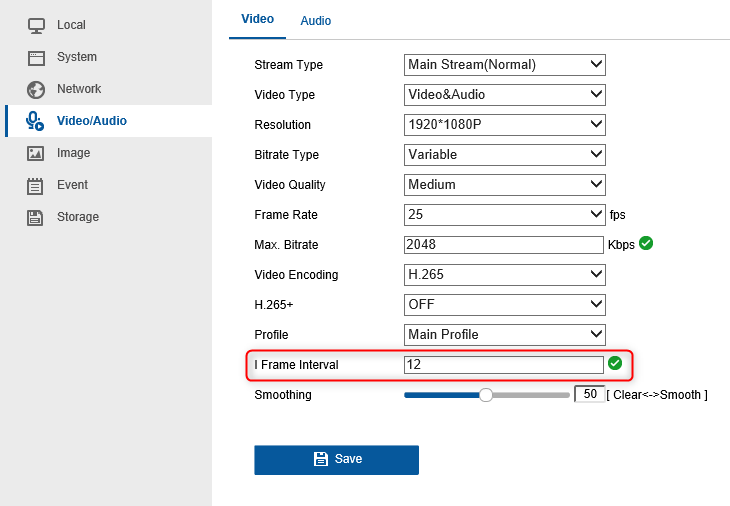
Task: Expand the H.265+ dropdown
Action: coord(505,305)
